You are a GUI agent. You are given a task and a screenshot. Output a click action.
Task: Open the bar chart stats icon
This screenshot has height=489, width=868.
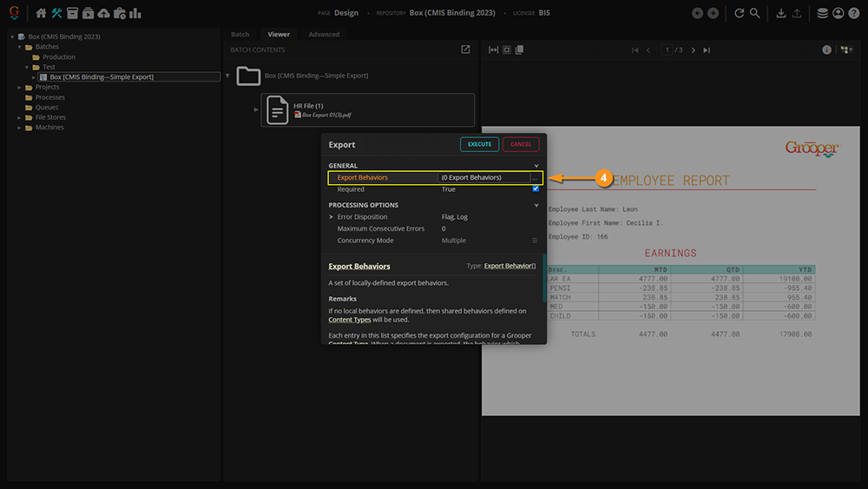click(x=135, y=13)
